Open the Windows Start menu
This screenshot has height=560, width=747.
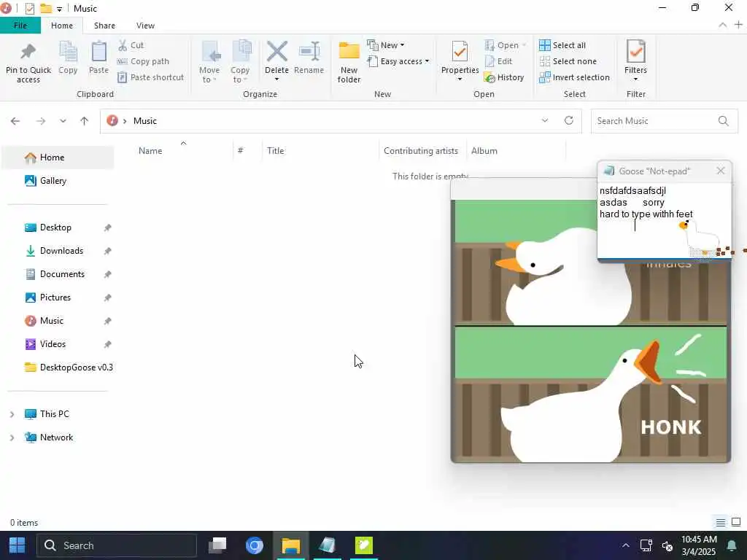[17, 545]
